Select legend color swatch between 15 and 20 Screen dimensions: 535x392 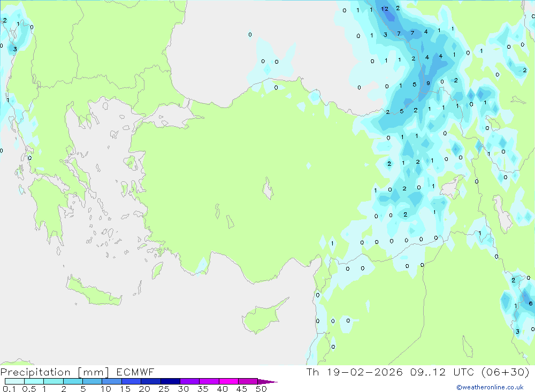point(132,381)
